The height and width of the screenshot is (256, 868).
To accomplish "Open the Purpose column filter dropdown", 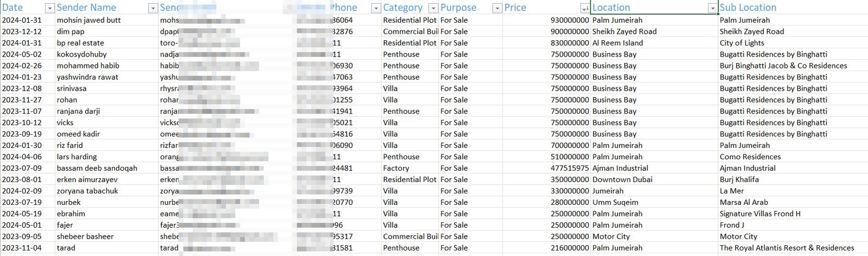I will 497,8.
